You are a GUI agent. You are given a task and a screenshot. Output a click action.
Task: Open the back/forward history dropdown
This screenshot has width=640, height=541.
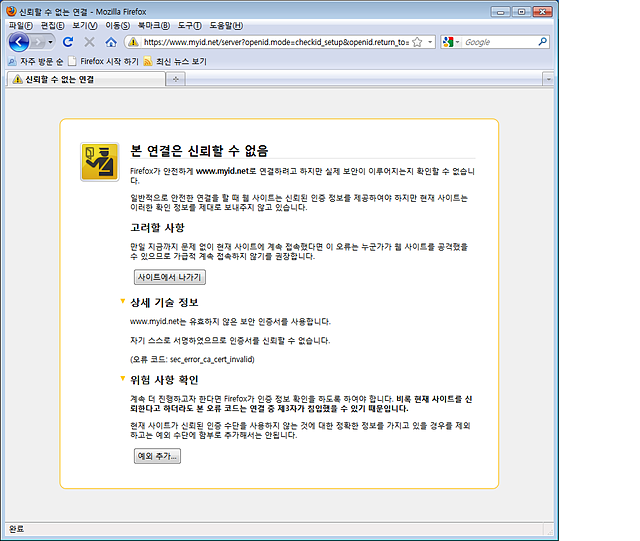coord(50,42)
